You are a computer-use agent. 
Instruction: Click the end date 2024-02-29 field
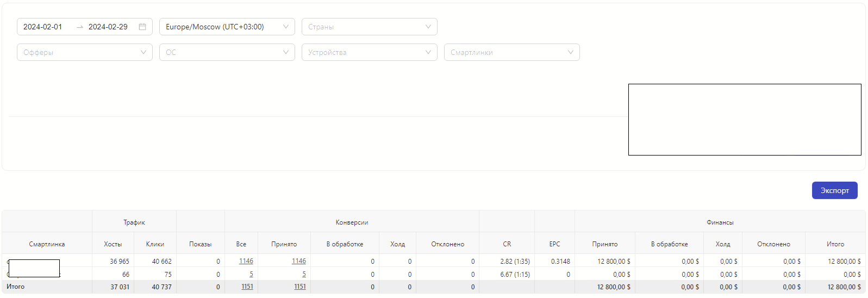tap(108, 27)
